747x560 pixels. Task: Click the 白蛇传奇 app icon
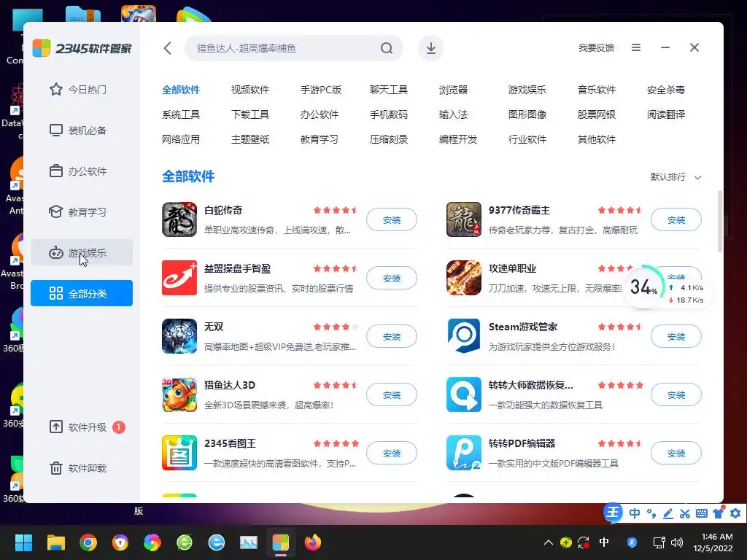tap(179, 219)
